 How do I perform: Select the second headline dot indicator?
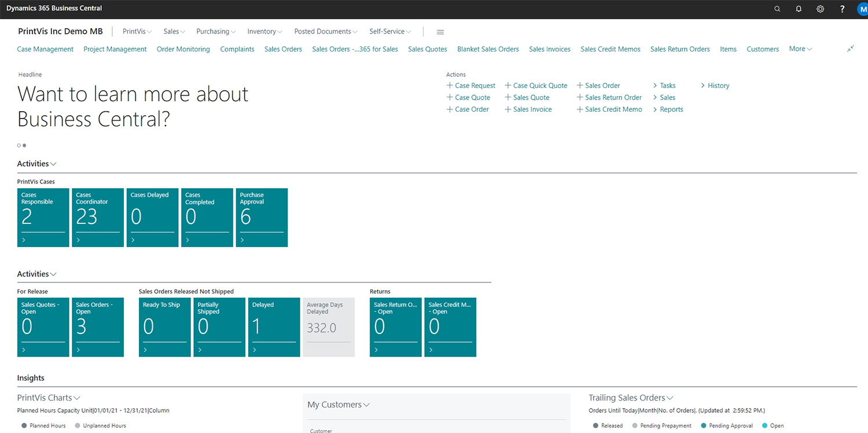24,145
